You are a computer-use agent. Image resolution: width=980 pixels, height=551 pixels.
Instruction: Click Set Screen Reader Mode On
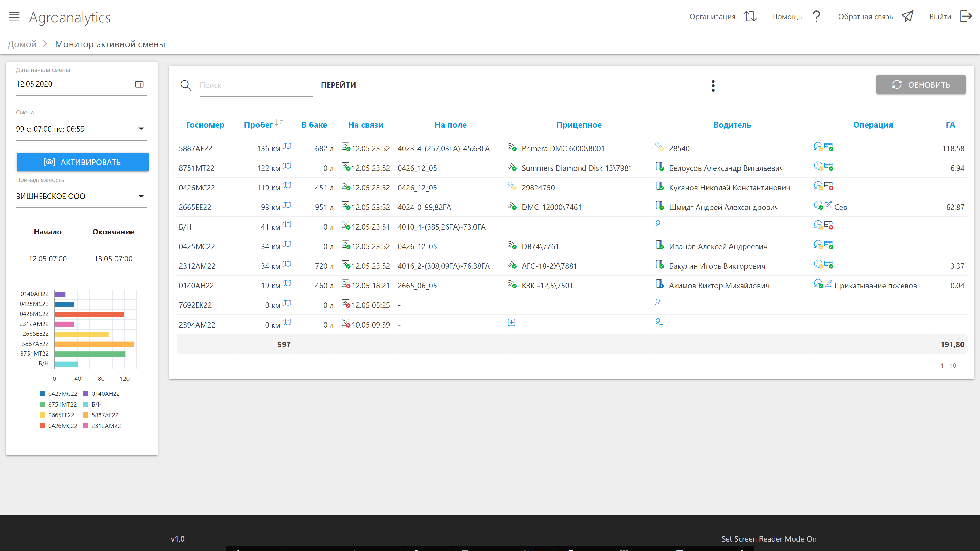tap(768, 538)
